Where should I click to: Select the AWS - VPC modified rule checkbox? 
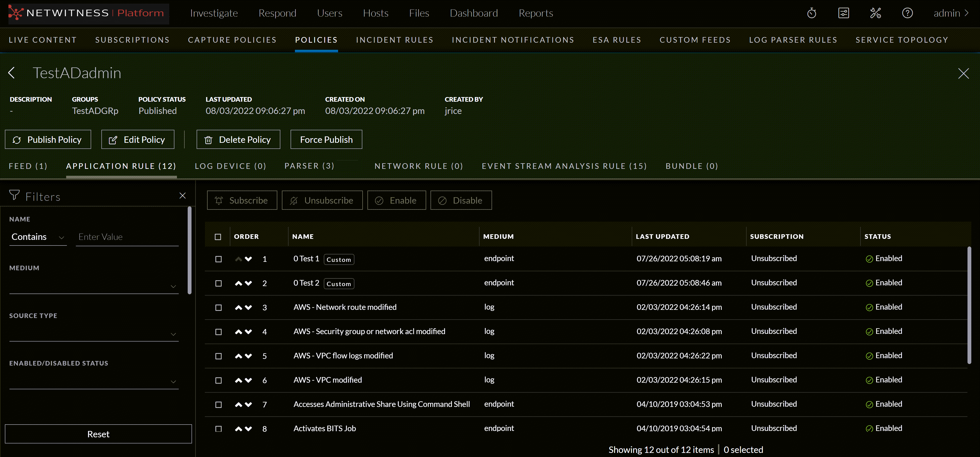[218, 381]
